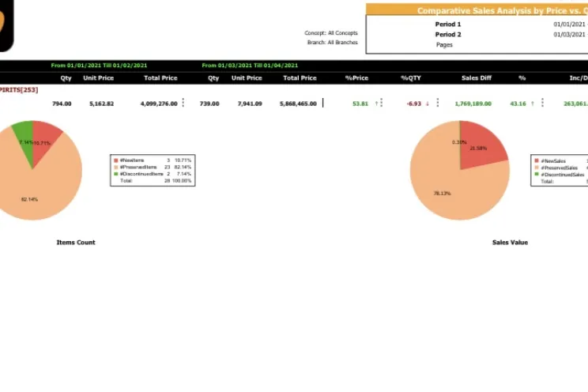This screenshot has width=588, height=392.
Task: Click the green value starting 263,061
Action: [x=575, y=104]
